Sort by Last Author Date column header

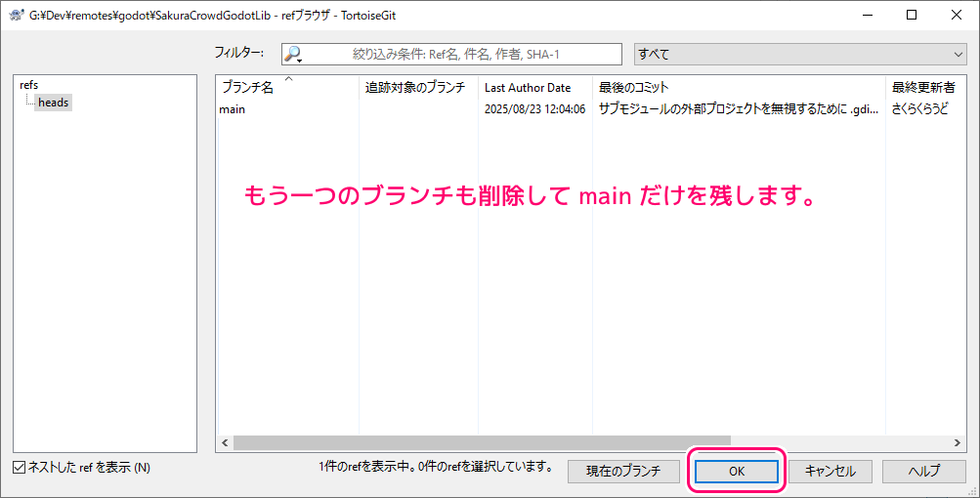coord(535,88)
